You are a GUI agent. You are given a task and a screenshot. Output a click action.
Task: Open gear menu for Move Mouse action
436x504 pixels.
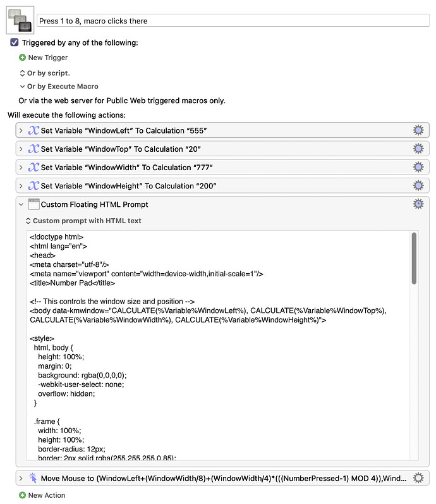(418, 477)
